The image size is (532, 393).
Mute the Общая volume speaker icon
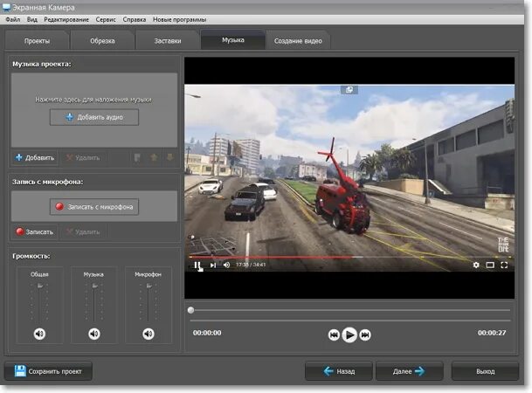39,334
